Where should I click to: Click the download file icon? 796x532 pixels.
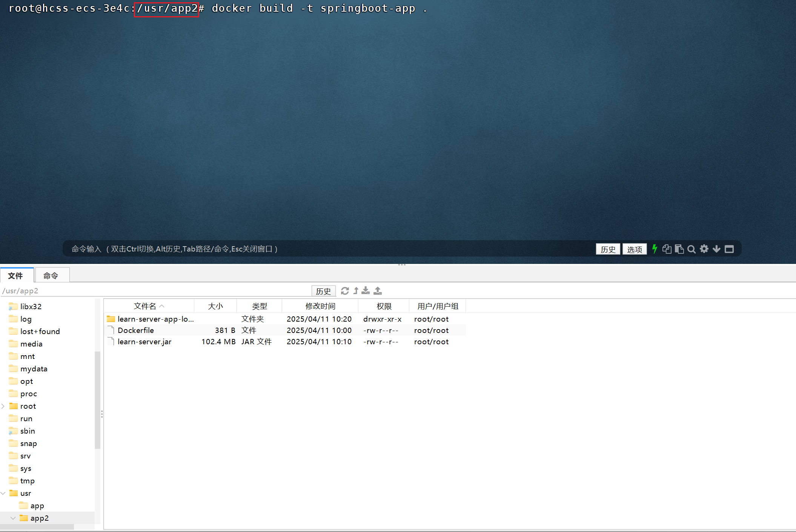coord(366,291)
